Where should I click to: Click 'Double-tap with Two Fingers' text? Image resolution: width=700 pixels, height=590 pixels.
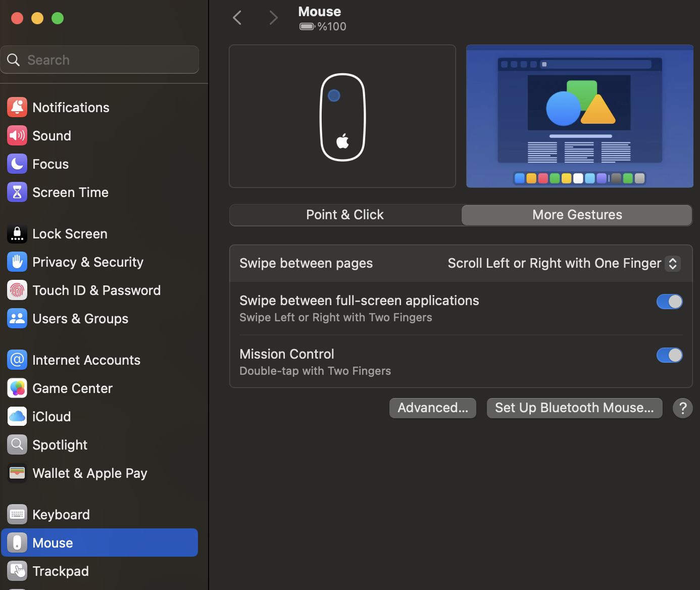315,371
